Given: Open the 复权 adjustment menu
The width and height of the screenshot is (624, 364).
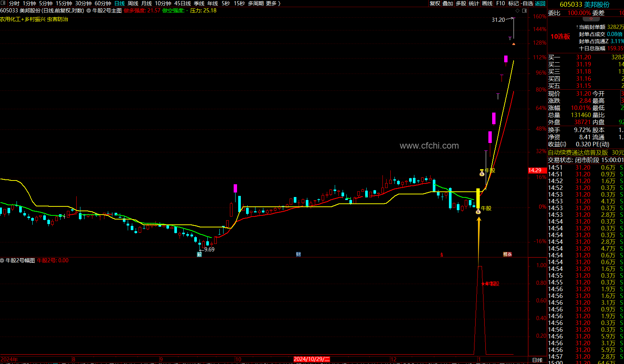Looking at the screenshot, I should (x=435, y=3).
